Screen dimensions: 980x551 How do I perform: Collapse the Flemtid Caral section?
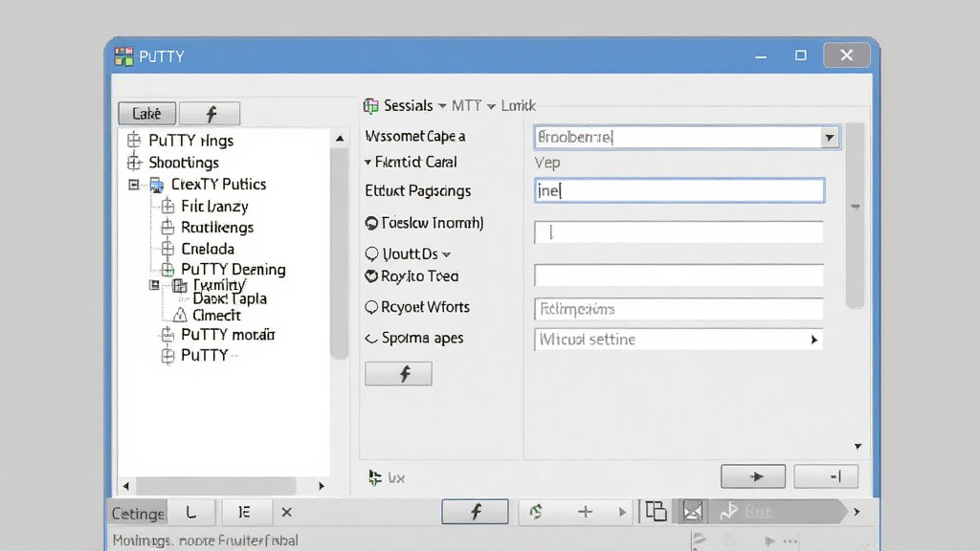(368, 163)
